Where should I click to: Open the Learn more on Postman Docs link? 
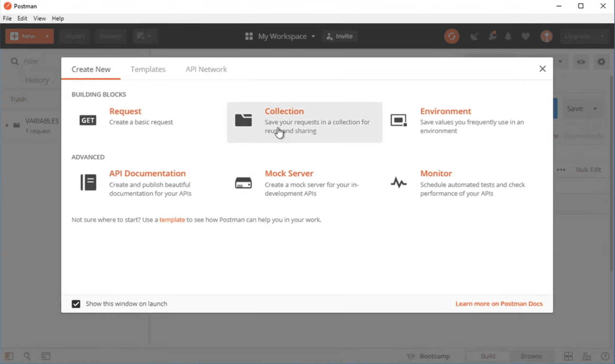499,304
